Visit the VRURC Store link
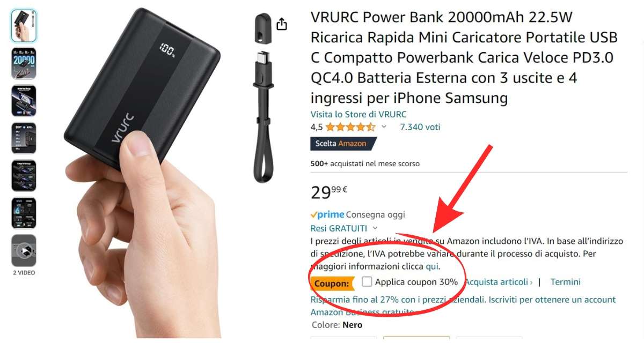The width and height of the screenshot is (644, 343). (358, 114)
